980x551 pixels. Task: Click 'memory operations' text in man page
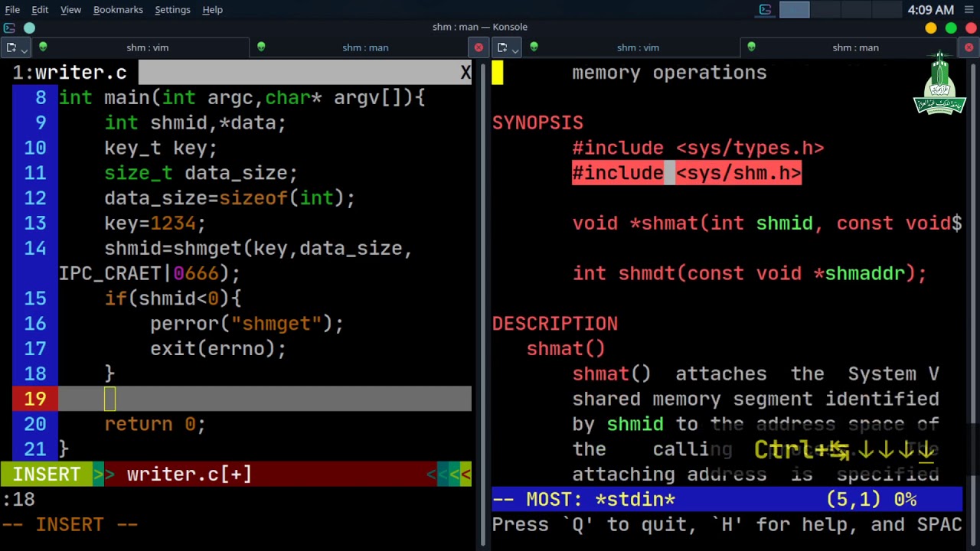(669, 73)
